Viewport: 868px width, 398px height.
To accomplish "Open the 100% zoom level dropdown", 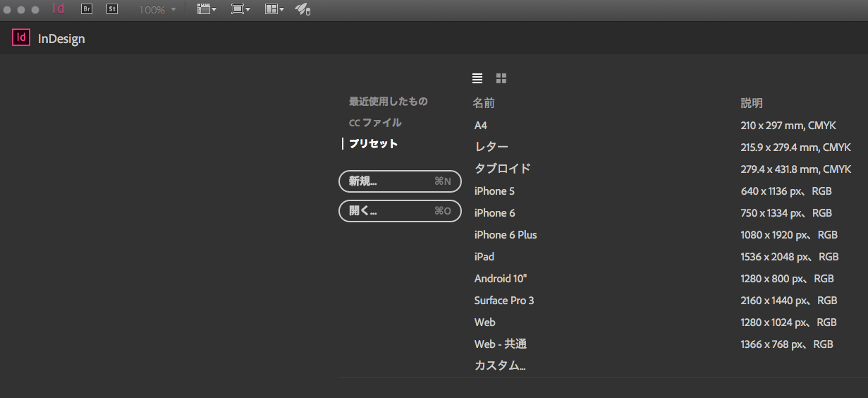I will 157,10.
